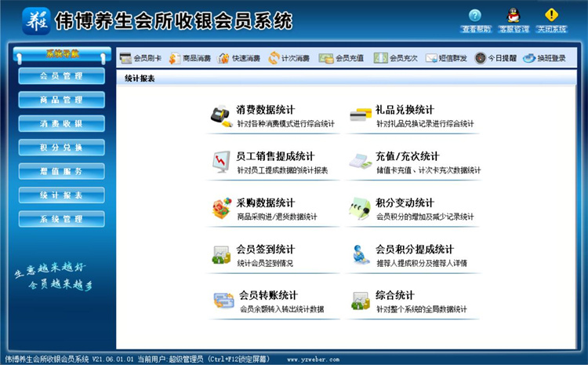Select 换班登录 in the toolbar
The image size is (588, 365).
pyautogui.click(x=546, y=58)
